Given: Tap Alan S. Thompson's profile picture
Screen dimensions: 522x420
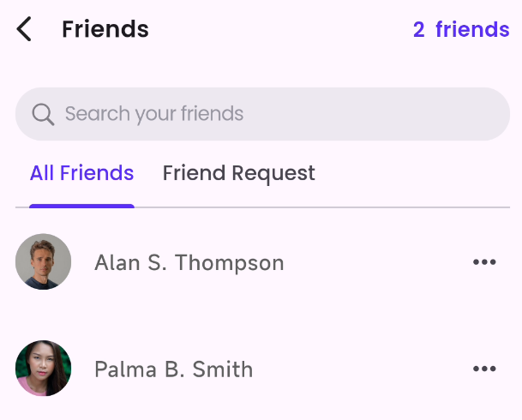Looking at the screenshot, I should click(43, 261).
